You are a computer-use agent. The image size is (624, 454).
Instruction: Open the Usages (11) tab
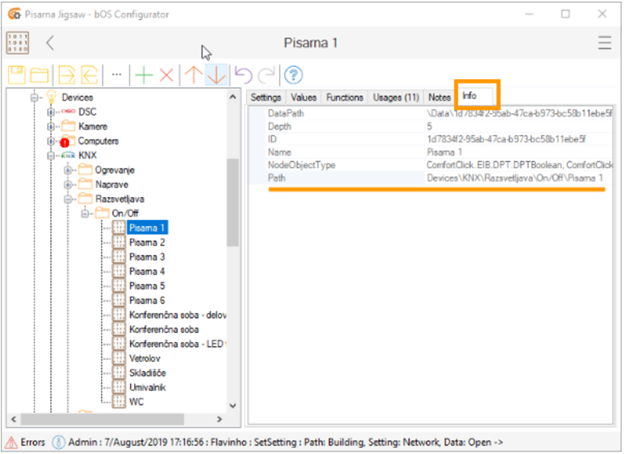click(396, 97)
